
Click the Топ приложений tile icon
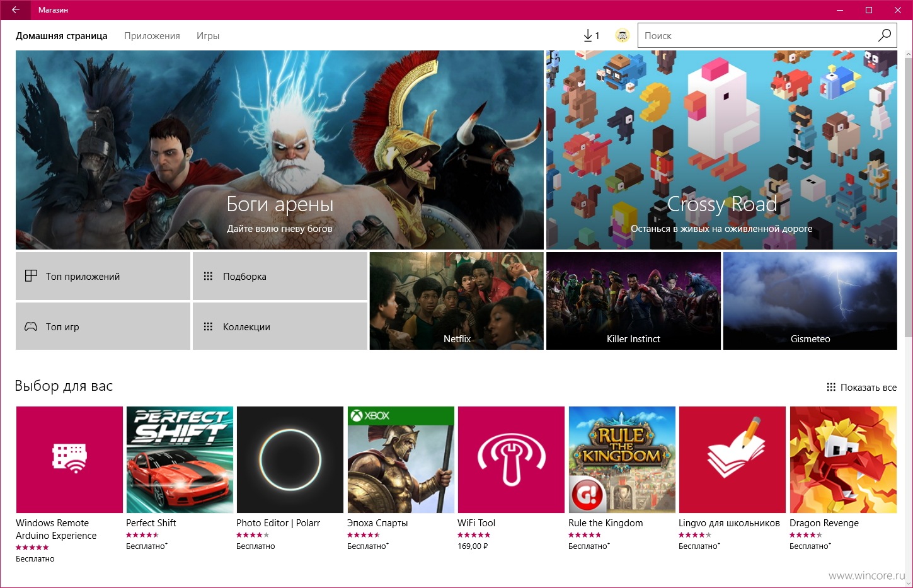[31, 276]
